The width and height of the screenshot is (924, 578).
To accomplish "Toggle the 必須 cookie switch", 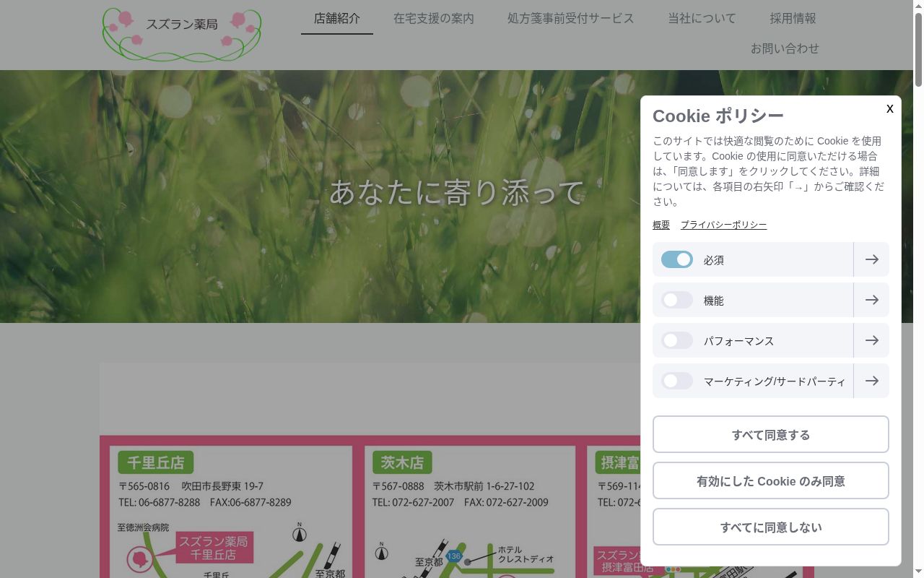I will [677, 259].
